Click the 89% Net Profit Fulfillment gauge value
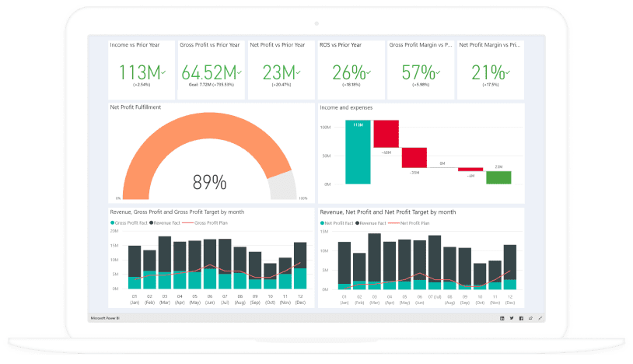This screenshot has height=364, width=633. pos(209,183)
